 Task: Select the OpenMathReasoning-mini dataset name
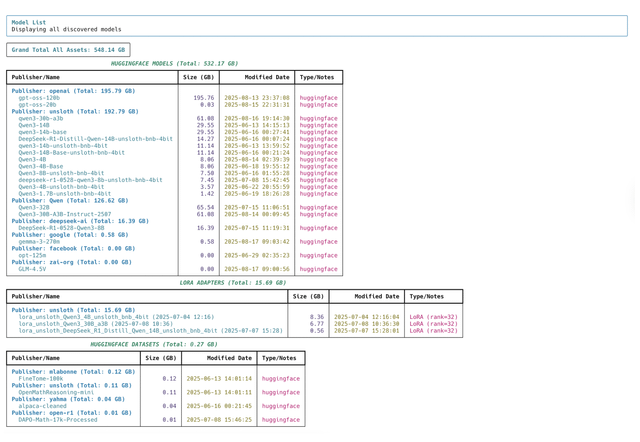point(56,393)
